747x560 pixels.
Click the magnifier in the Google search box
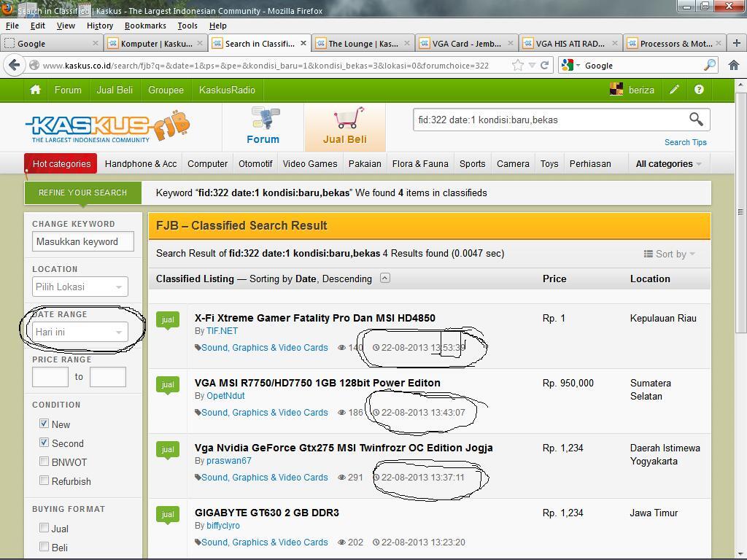point(709,65)
